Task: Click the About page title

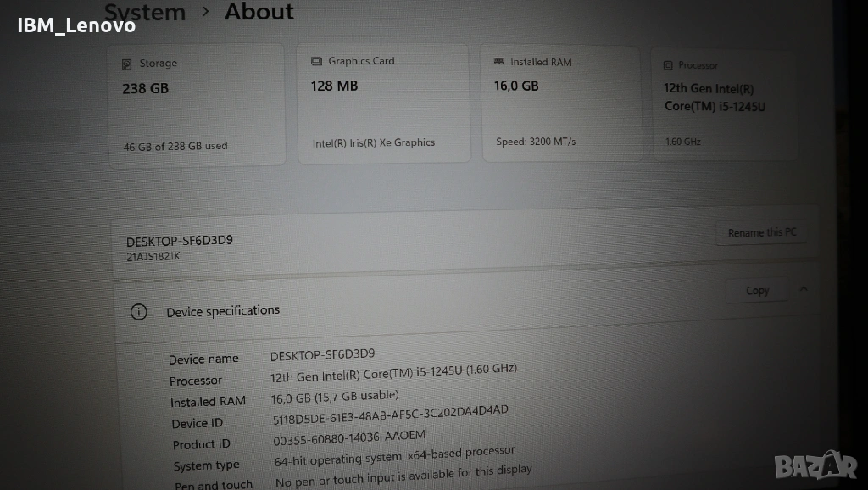Action: tap(259, 12)
